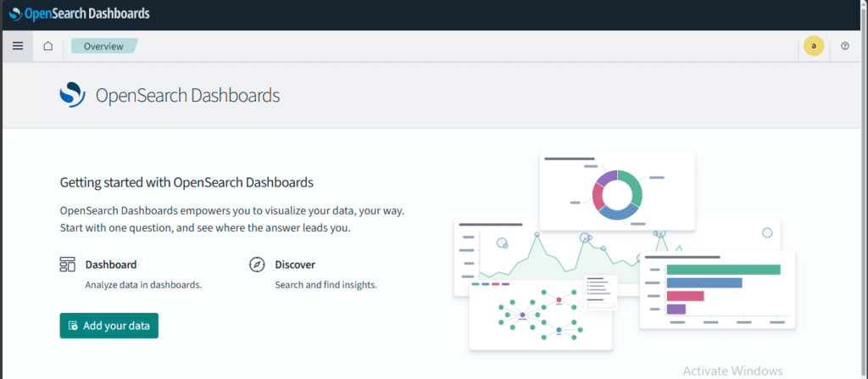Open the help question mark icon
Viewport: 868px width, 379px height.
pyautogui.click(x=845, y=46)
